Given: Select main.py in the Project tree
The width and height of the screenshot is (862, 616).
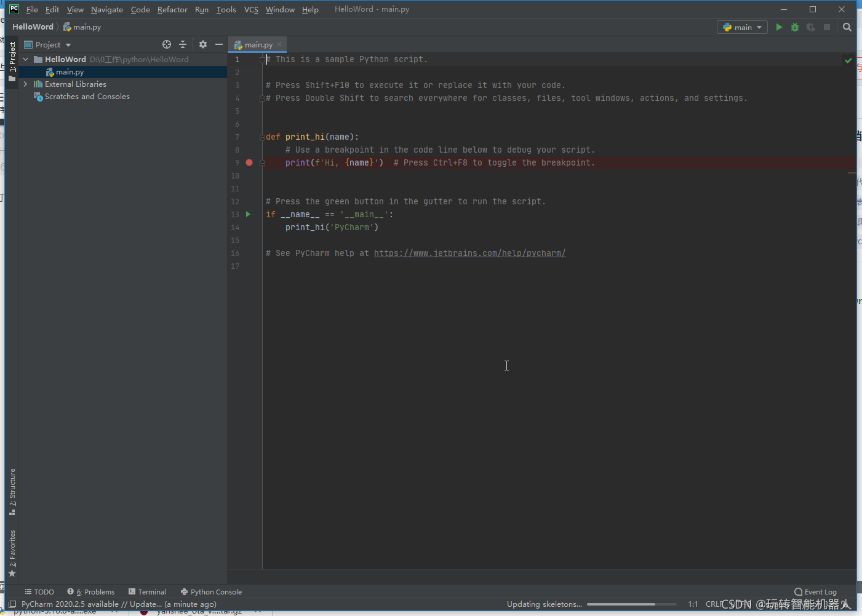Looking at the screenshot, I should coord(122,72).
